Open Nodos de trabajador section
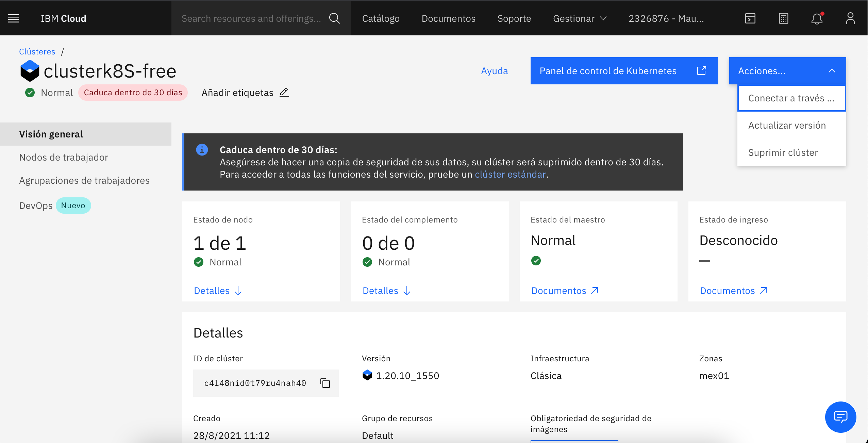This screenshot has width=868, height=443. coord(64,157)
